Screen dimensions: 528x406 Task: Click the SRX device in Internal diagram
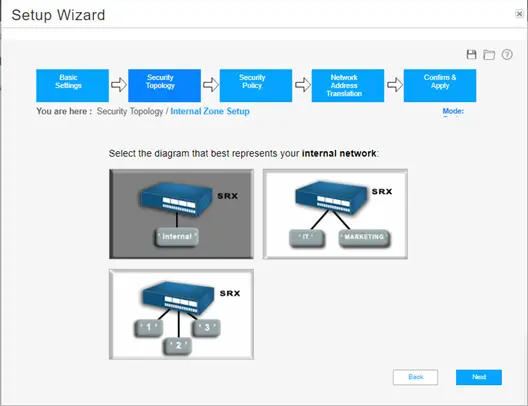[176, 199]
